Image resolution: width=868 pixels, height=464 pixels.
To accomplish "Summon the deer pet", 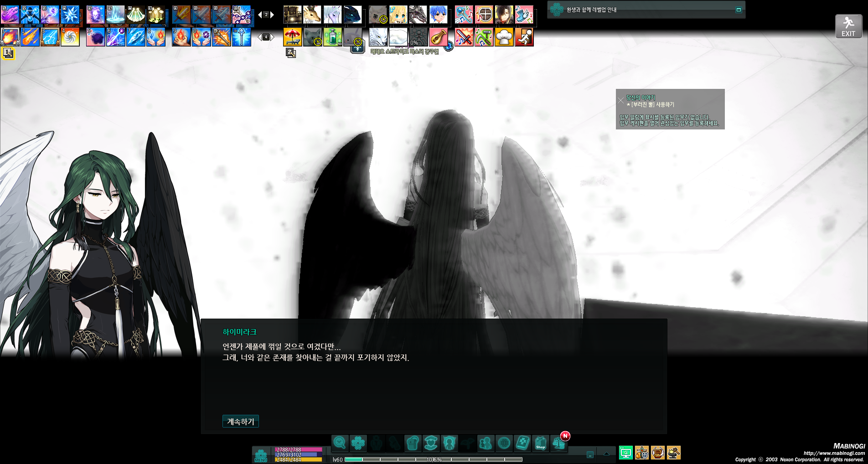I will 313,15.
